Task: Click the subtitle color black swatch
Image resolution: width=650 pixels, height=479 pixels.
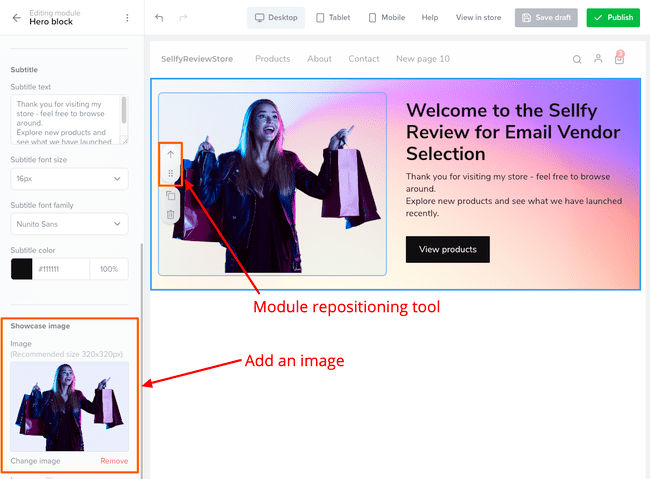Action: 22,269
